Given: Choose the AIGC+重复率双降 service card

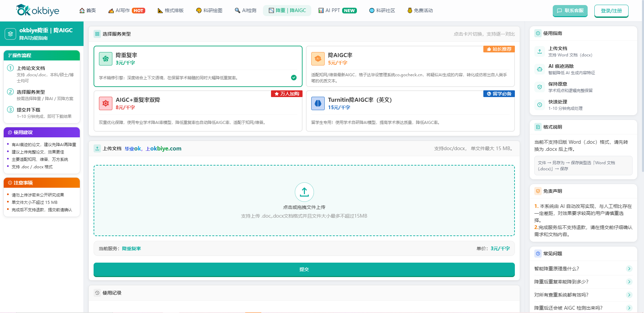Looking at the screenshot, I should point(198,111).
